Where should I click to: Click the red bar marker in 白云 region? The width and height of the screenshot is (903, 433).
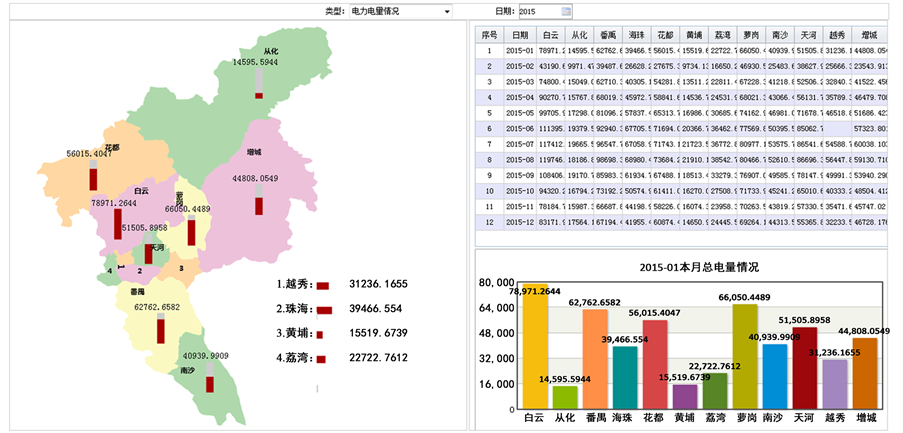pos(118,224)
